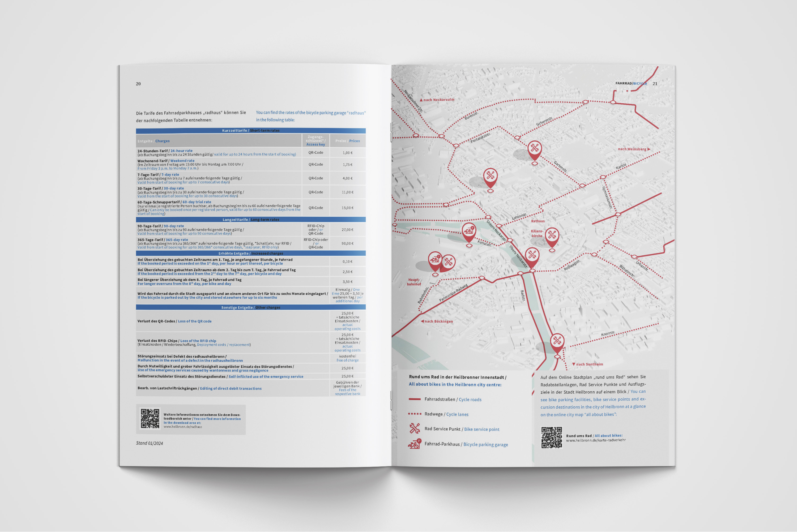Click the QR code beside Rund ums Rad
Viewport: 797px width, 532px height.
[x=551, y=437]
